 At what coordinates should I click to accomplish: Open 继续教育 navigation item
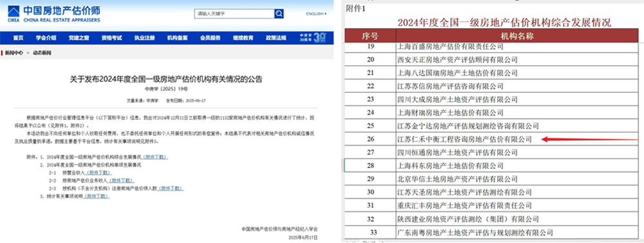[x=243, y=38]
